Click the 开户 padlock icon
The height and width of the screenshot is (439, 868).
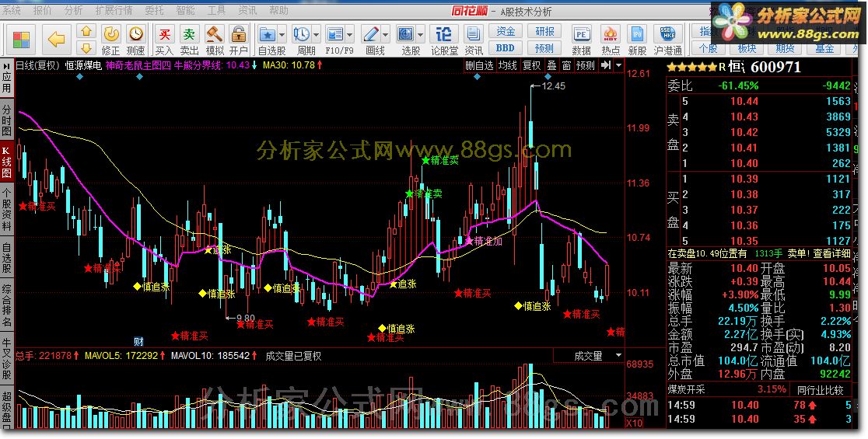pyautogui.click(x=239, y=34)
